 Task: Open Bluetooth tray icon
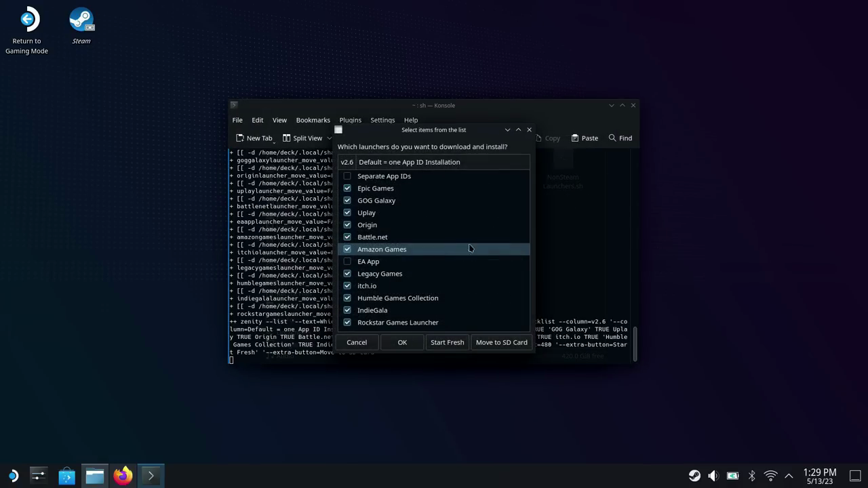click(x=751, y=476)
